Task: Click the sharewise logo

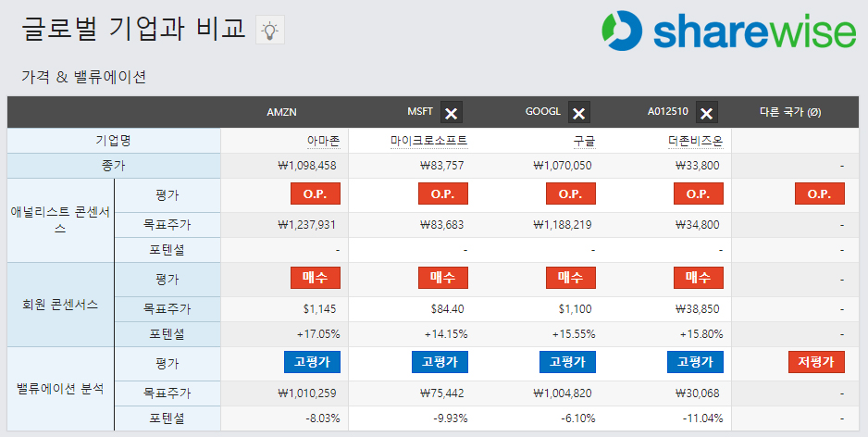Action: (729, 31)
